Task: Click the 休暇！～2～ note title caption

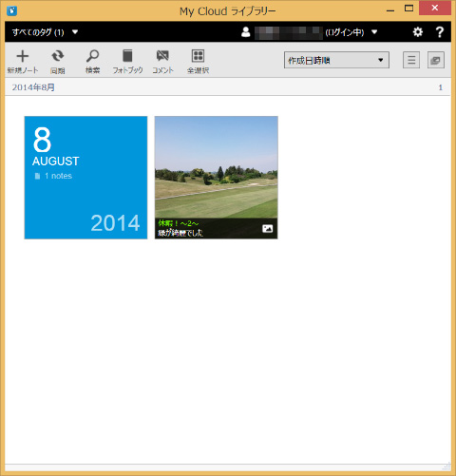Action: [179, 223]
